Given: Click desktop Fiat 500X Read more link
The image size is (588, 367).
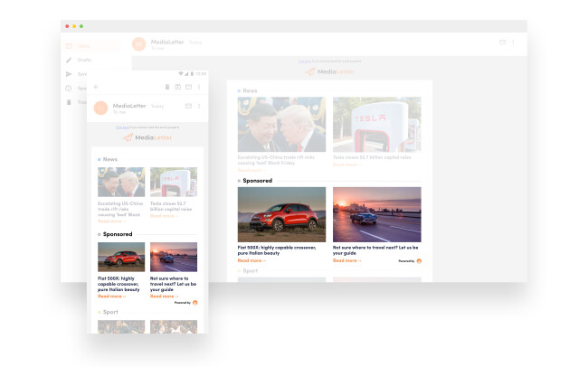Looking at the screenshot, I should click(x=251, y=260).
